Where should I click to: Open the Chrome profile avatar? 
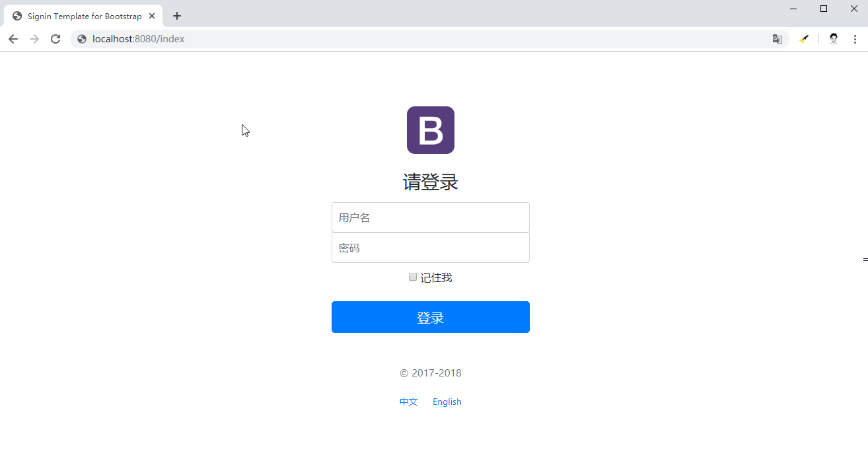coord(834,39)
